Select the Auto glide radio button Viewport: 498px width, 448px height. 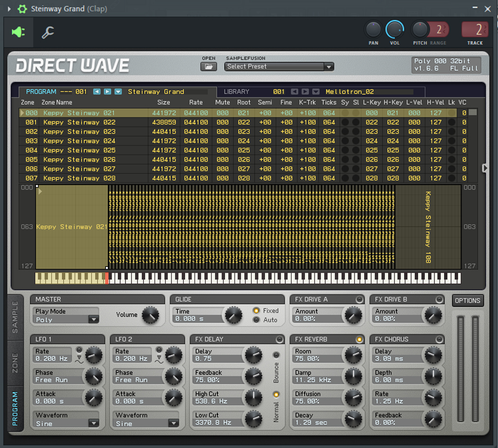click(x=256, y=320)
